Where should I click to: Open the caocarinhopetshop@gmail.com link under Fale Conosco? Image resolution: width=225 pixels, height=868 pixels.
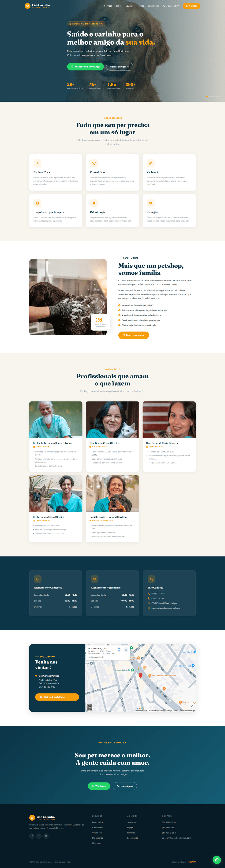click(x=166, y=608)
